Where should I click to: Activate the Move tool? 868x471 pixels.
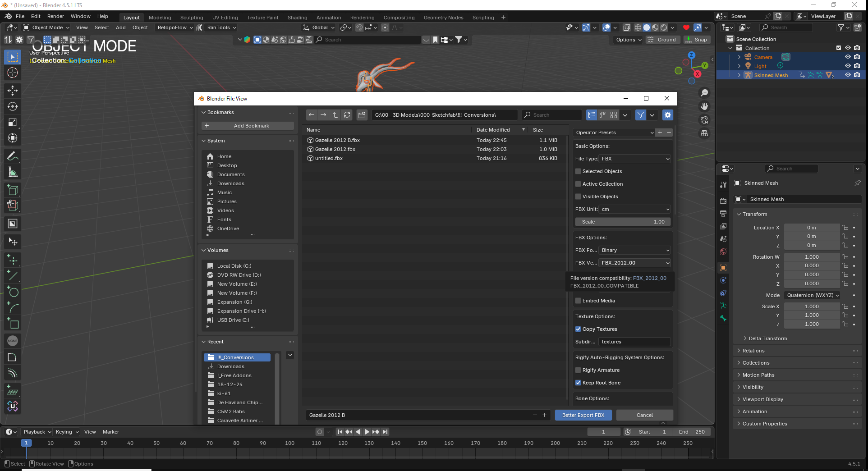(13, 91)
